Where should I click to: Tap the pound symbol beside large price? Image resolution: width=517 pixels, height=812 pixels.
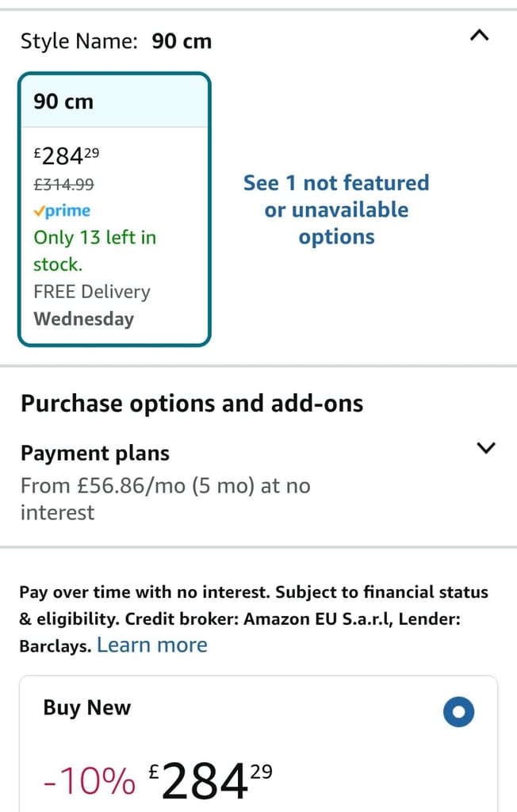coord(154,772)
